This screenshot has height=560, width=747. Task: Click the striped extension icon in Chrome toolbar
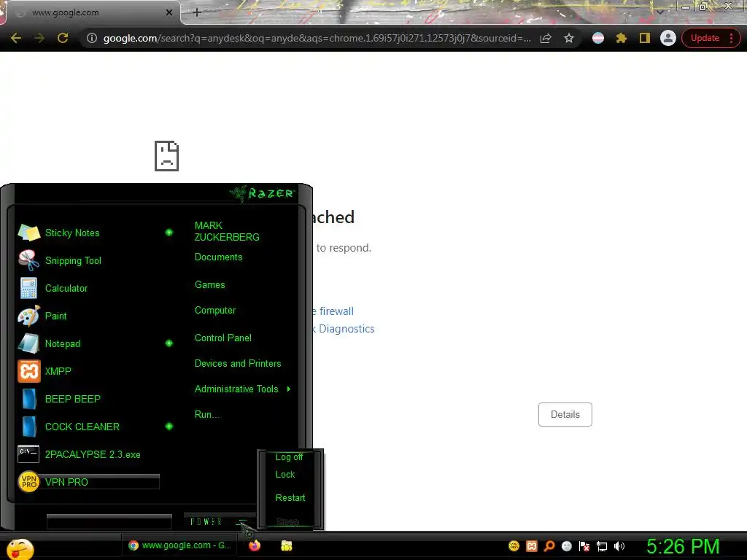tap(598, 38)
